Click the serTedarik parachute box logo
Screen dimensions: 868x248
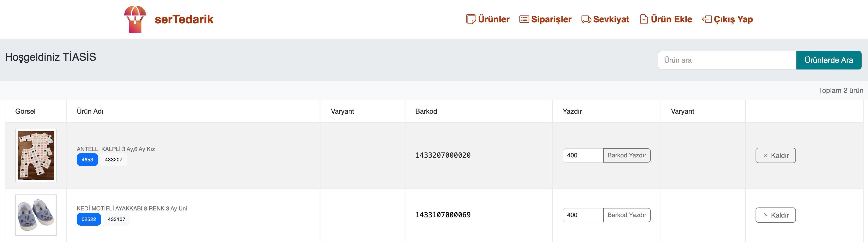(x=135, y=19)
